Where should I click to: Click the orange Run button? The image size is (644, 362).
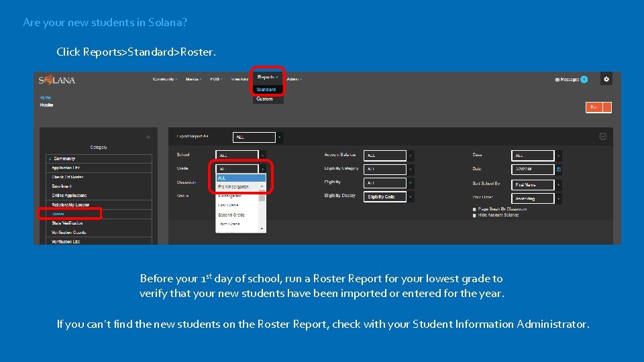(x=594, y=107)
